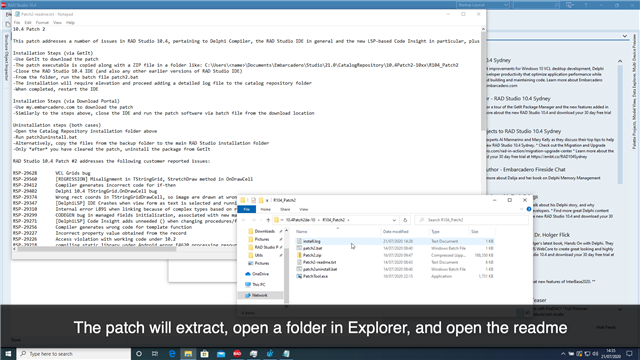Screen dimensions: 640x360
Task: Go up one folder level in Explorer
Action: coord(268,220)
